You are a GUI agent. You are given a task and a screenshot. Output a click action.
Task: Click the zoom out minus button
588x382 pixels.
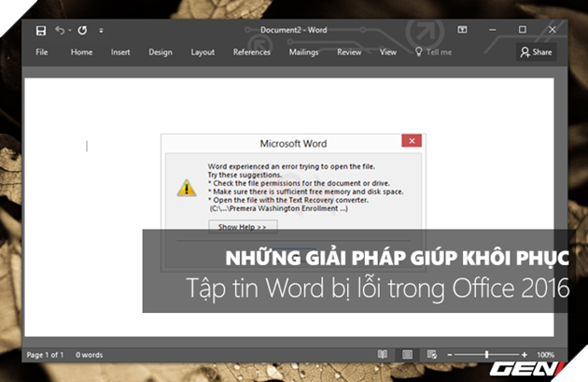[x=450, y=355]
